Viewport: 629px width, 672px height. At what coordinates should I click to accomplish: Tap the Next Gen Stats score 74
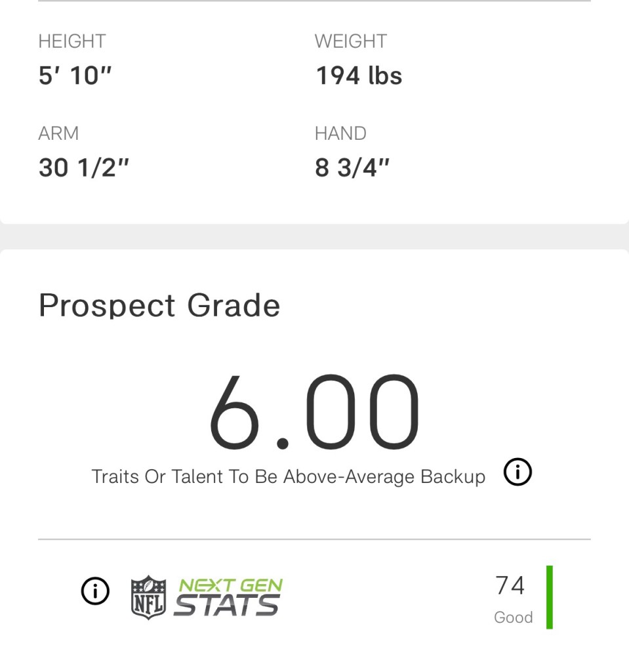510,585
